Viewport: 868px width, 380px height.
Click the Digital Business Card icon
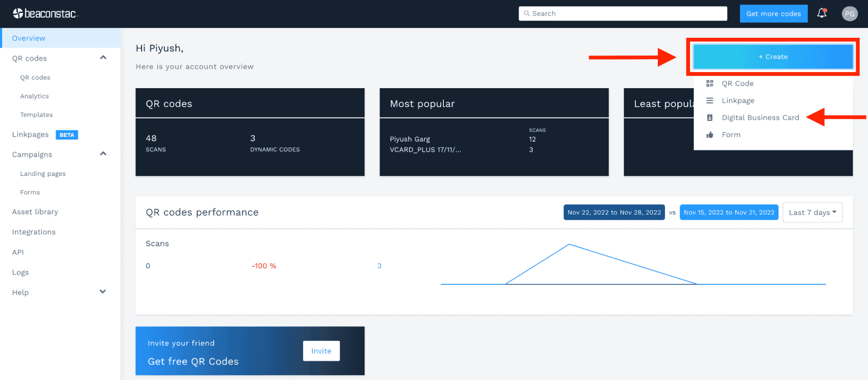click(710, 118)
